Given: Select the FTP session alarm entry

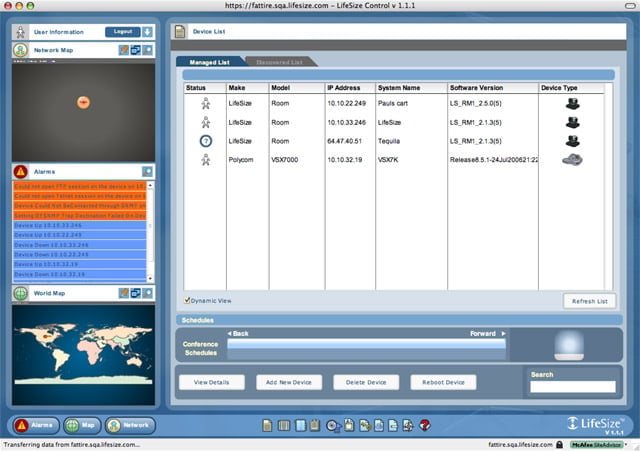Looking at the screenshot, I should pos(80,186).
